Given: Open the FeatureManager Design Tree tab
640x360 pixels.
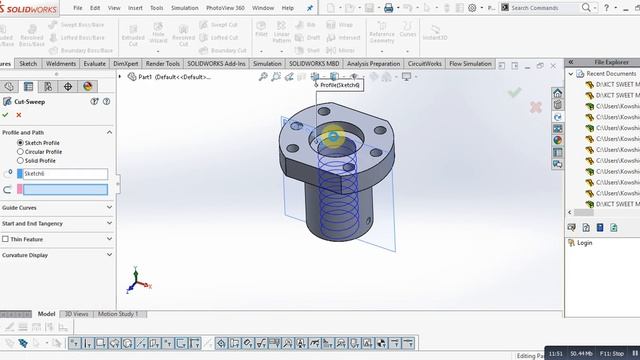Looking at the screenshot, I should [x=9, y=86].
